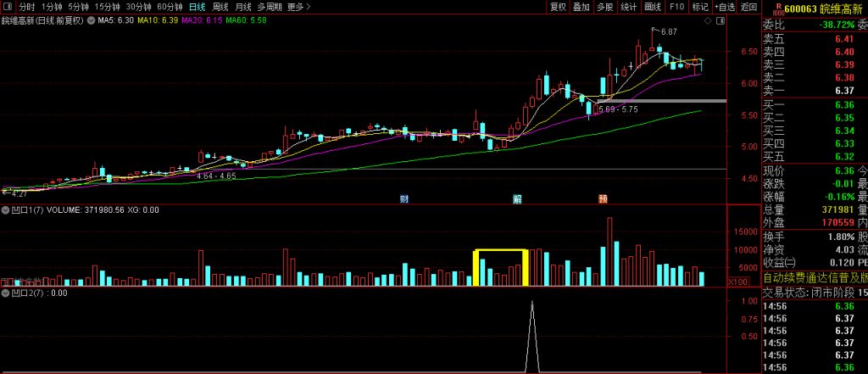Add stock with +自选 button
Screen dimensions: 868x374
(x=724, y=7)
